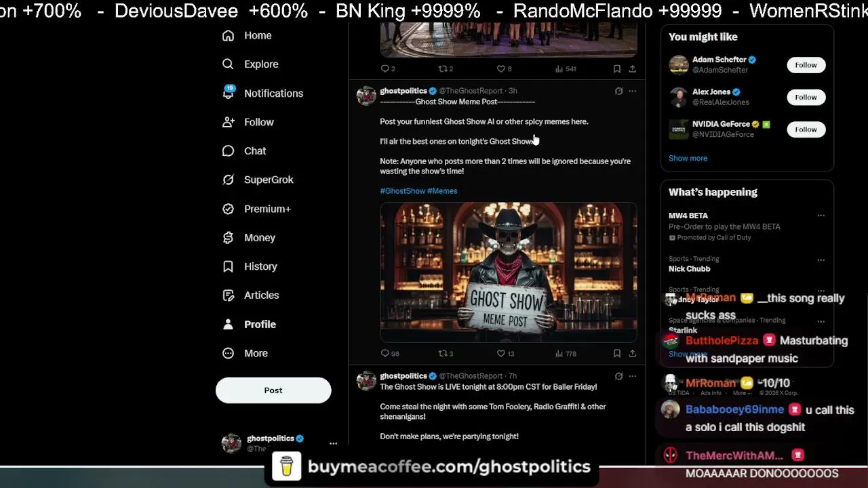
Task: Bookmark the Ghost Show Meme Post
Action: pos(617,353)
